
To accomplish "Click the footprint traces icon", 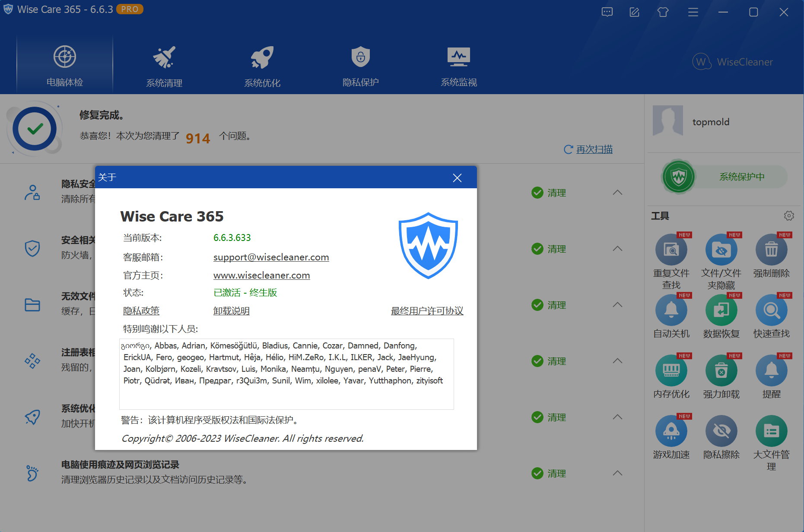I will [32, 473].
